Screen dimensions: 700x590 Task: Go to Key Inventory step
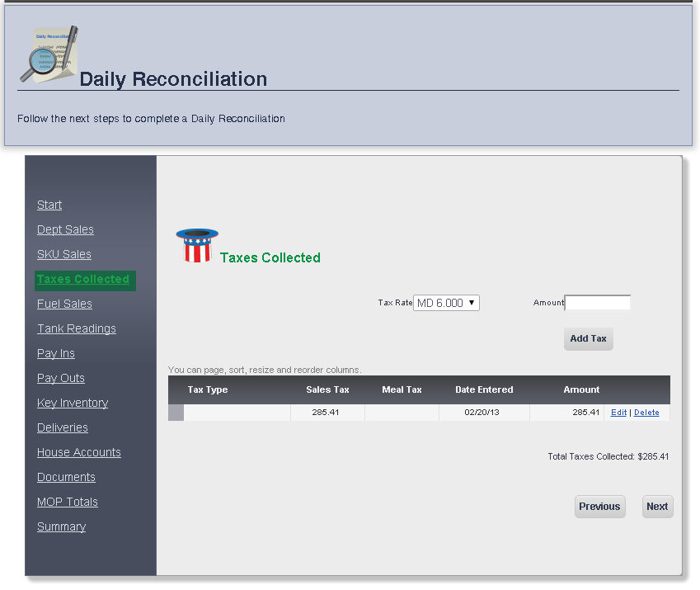pos(73,403)
